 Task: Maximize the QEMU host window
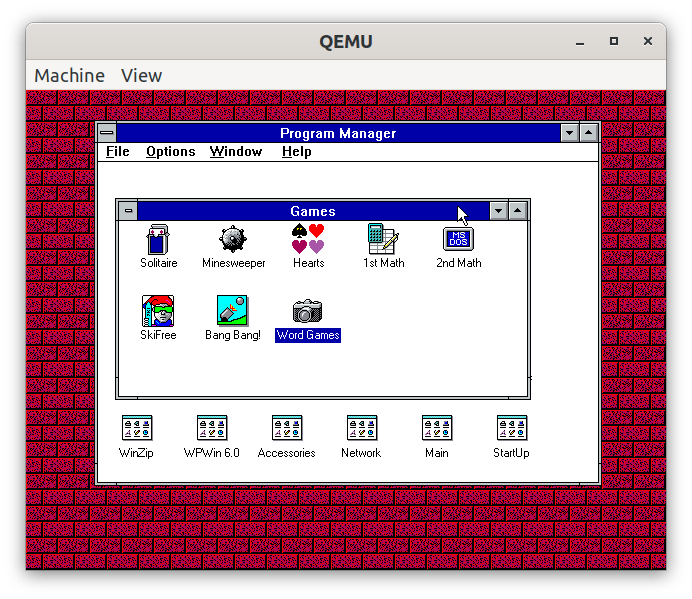(614, 41)
